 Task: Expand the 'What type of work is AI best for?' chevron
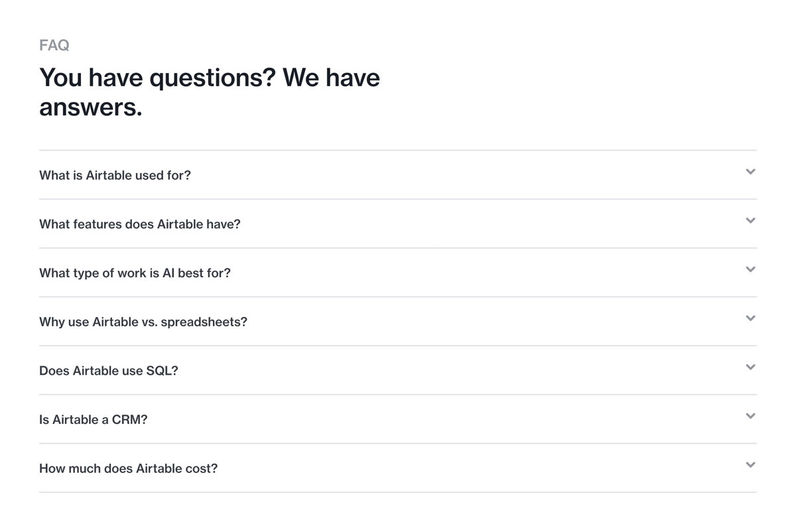(x=750, y=269)
